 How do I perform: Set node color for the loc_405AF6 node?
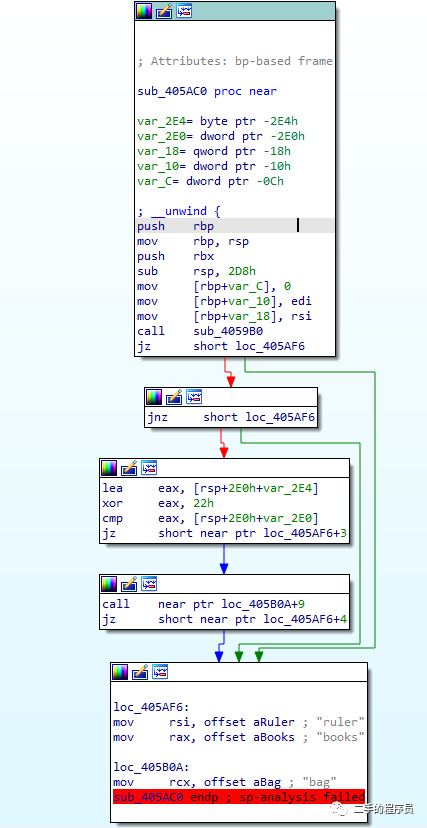tap(120, 672)
